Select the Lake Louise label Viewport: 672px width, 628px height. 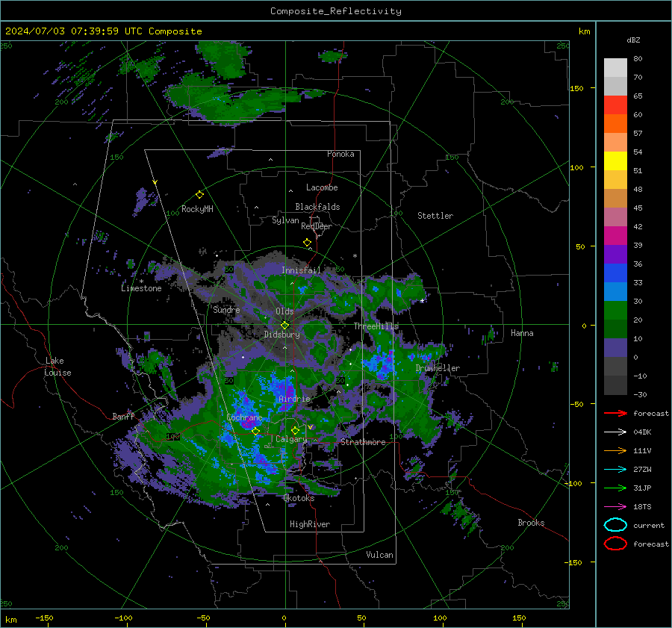pos(58,367)
